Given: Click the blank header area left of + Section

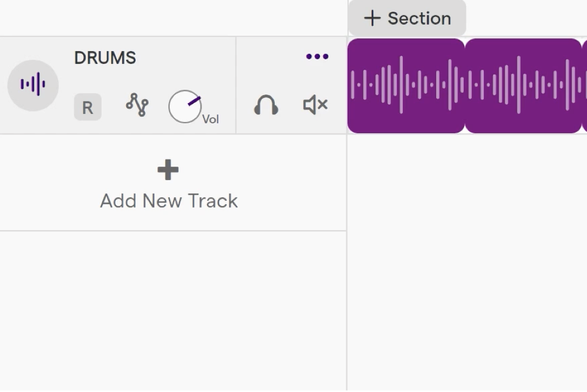Looking at the screenshot, I should coord(174,18).
